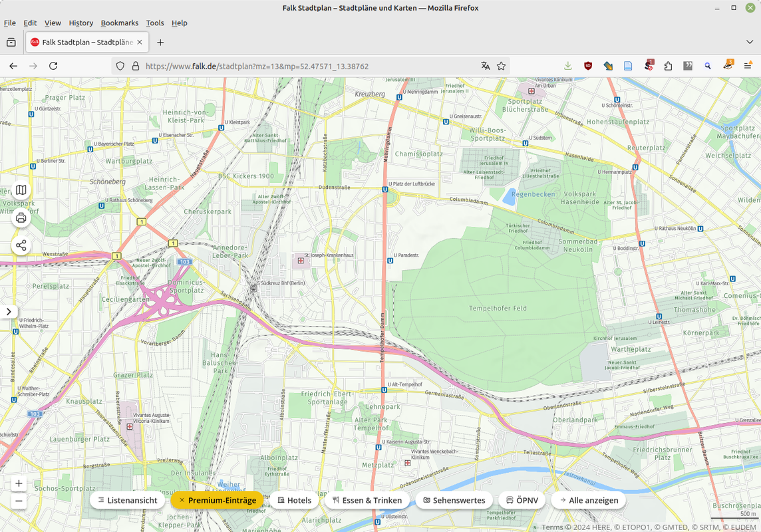Click the U Südstern station marker
The width and height of the screenshot is (761, 532).
click(525, 144)
